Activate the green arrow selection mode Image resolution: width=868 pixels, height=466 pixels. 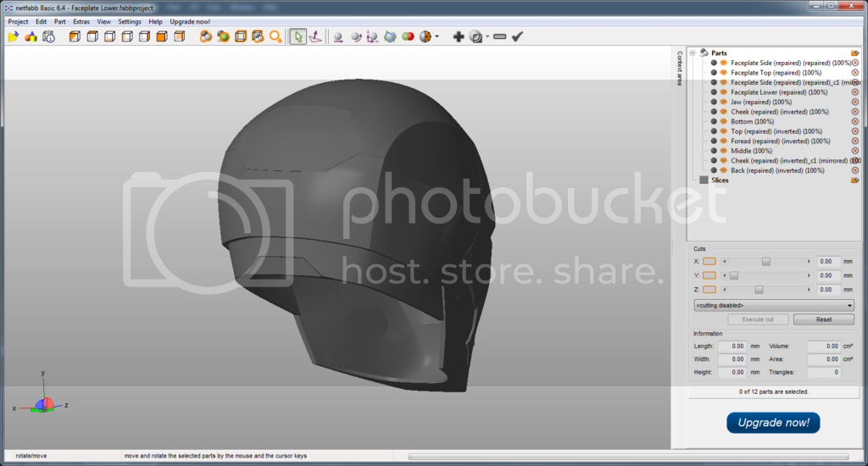(x=298, y=37)
